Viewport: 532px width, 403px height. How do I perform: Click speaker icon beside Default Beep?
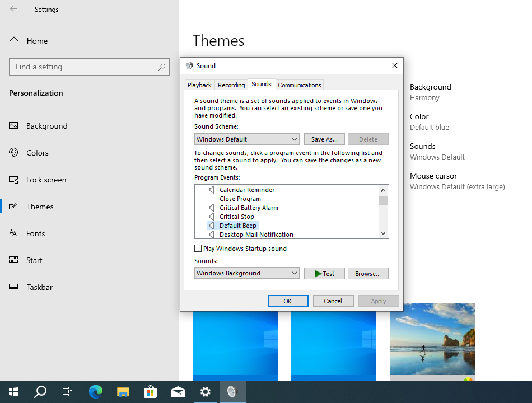coord(212,226)
